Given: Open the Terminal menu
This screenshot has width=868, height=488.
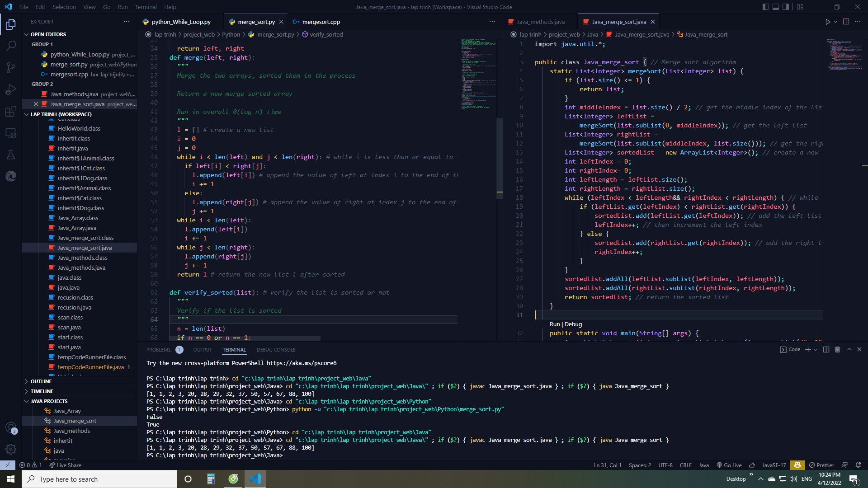Looking at the screenshot, I should point(146,7).
